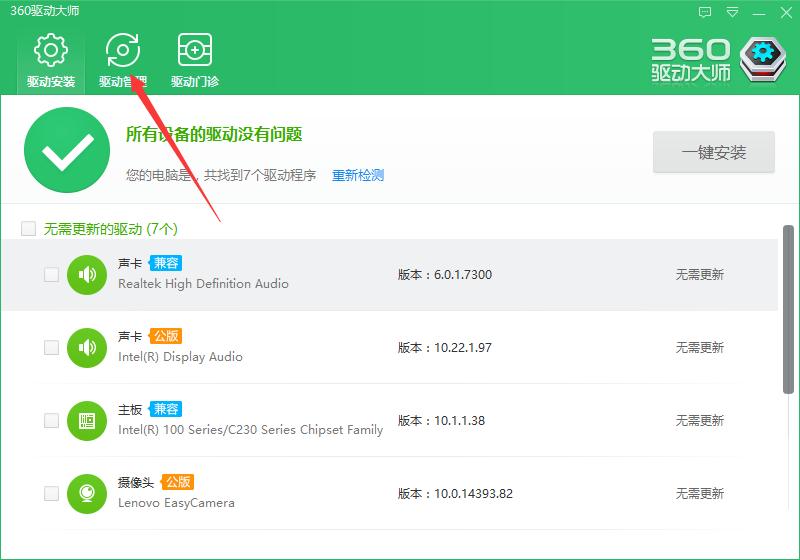Image resolution: width=800 pixels, height=560 pixels.
Task: Click the 公版 tag on 摄像头 row
Action: point(178,482)
